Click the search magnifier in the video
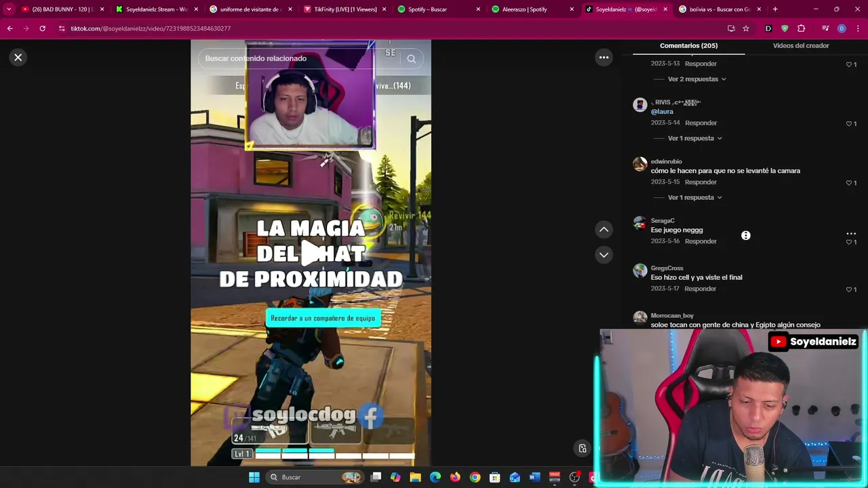The height and width of the screenshot is (488, 868). 411,59
